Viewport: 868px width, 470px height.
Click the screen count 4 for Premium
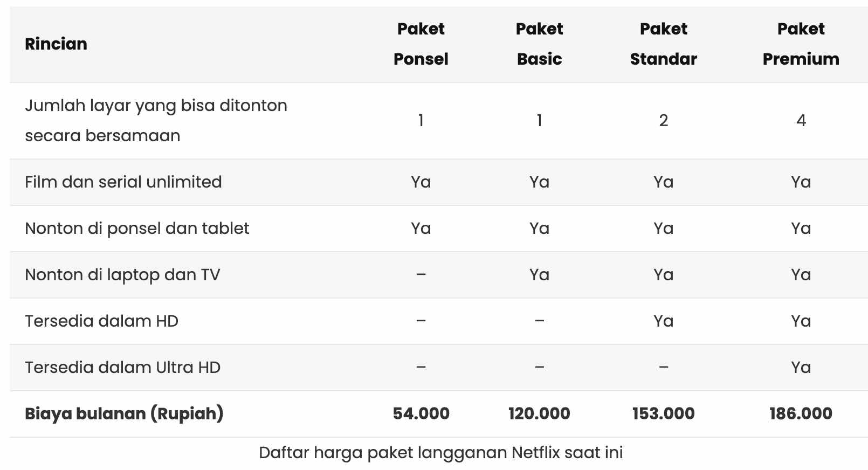point(801,120)
